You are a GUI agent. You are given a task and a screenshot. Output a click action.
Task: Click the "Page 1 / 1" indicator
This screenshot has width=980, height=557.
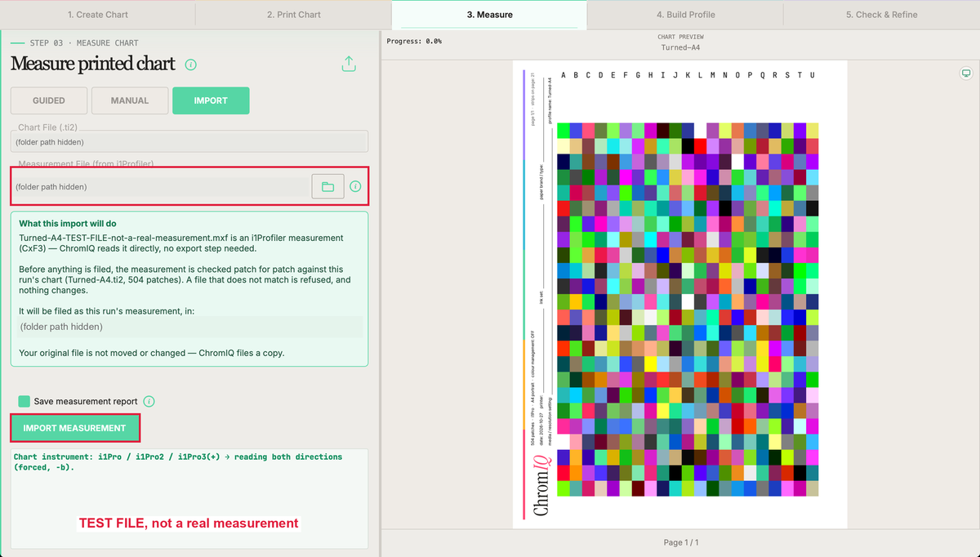tap(681, 542)
